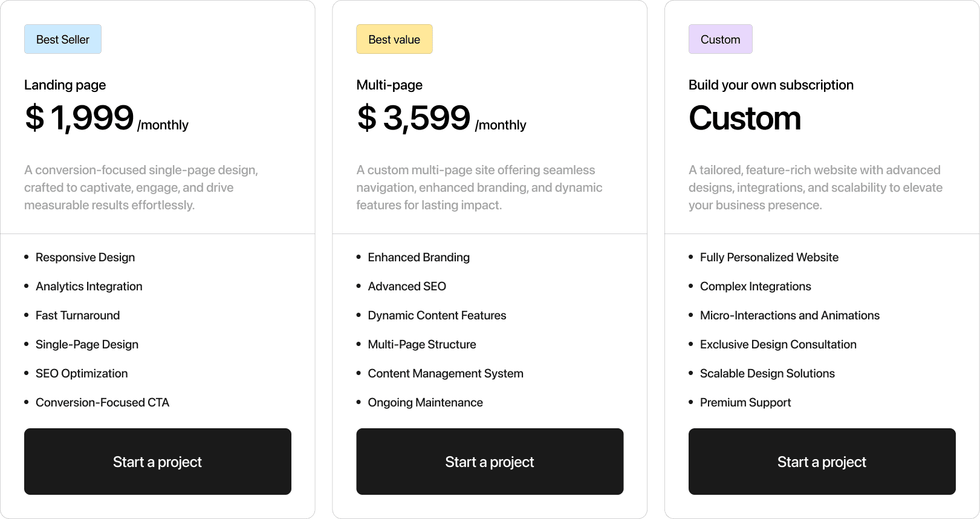The image size is (980, 519).
Task: Click Start a project under Custom plan
Action: [822, 462]
